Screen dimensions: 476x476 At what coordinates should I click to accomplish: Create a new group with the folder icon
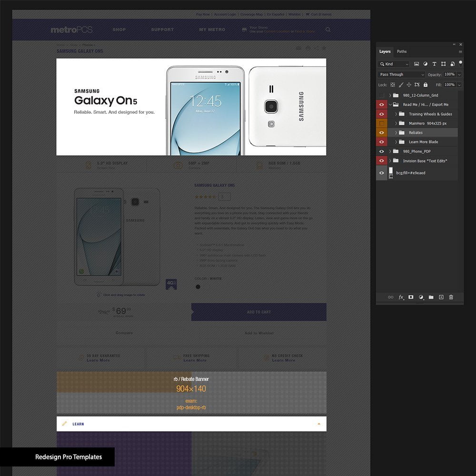pos(431,297)
